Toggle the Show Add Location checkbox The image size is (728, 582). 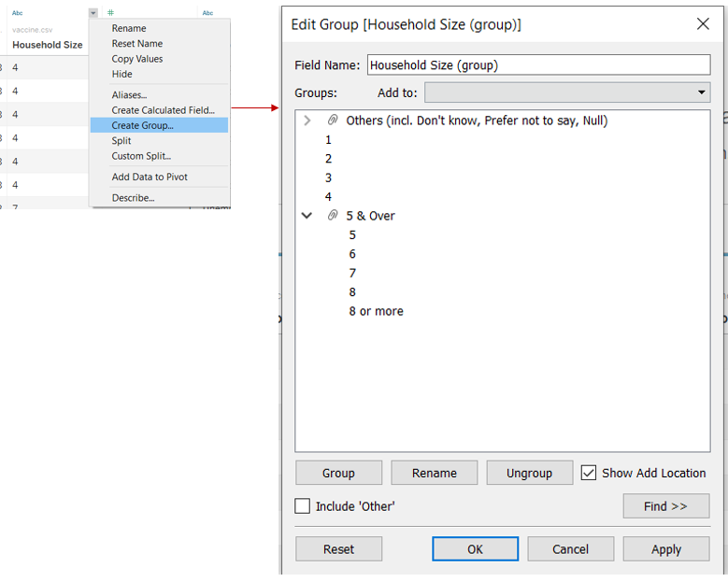(589, 473)
